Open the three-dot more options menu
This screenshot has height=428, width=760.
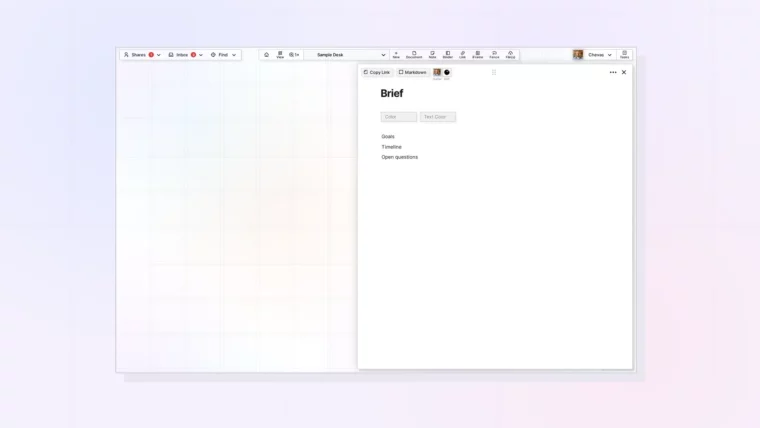pyautogui.click(x=613, y=72)
